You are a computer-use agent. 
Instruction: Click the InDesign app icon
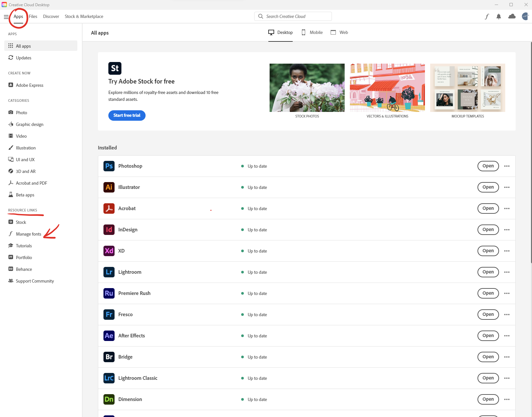109,230
